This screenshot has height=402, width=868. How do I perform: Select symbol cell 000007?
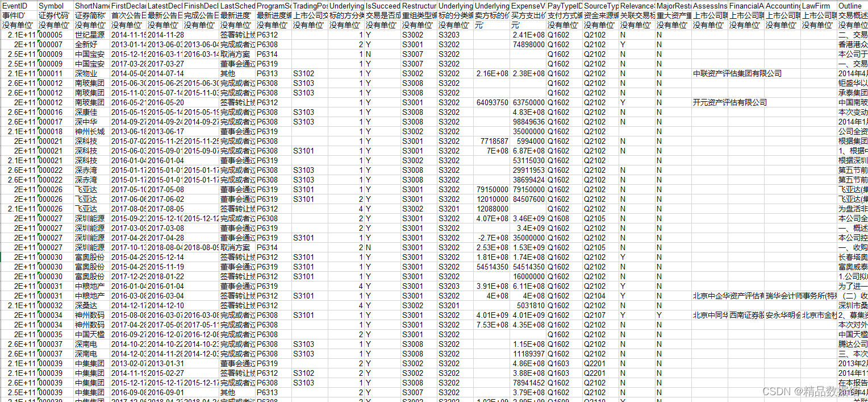[55, 44]
